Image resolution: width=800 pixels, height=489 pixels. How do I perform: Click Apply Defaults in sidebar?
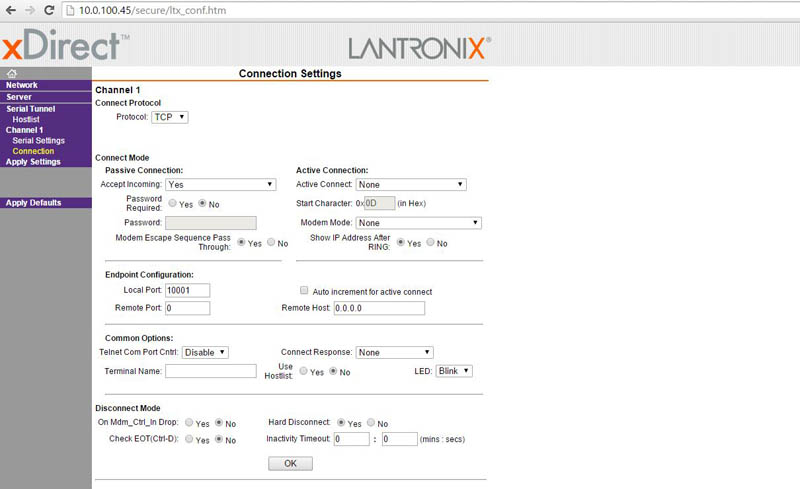coord(34,203)
